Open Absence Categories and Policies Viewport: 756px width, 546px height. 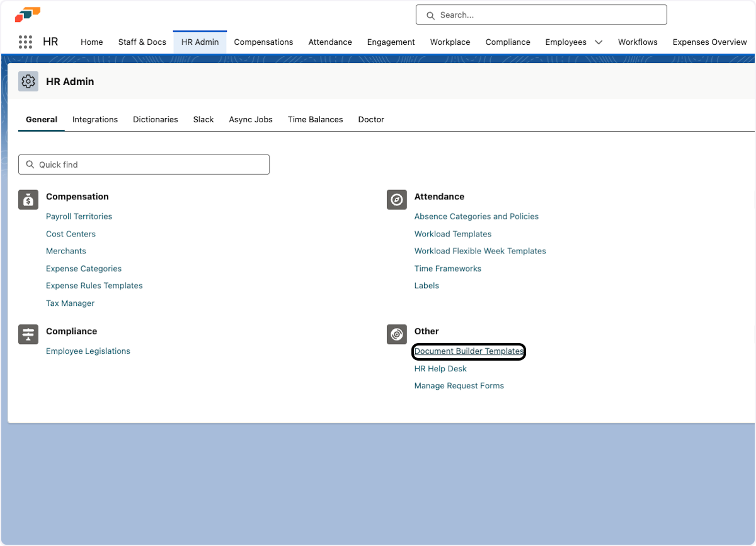click(x=476, y=216)
